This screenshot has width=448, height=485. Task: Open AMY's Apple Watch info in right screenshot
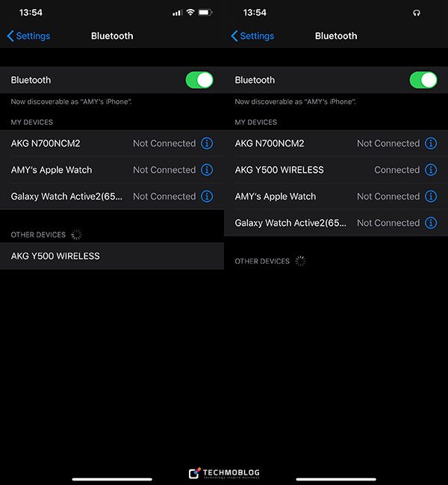pos(431,197)
